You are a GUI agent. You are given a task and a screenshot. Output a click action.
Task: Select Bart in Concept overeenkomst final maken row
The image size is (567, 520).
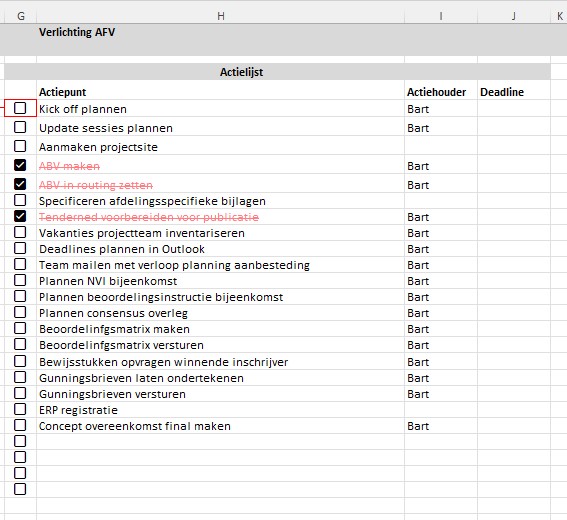(x=441, y=426)
